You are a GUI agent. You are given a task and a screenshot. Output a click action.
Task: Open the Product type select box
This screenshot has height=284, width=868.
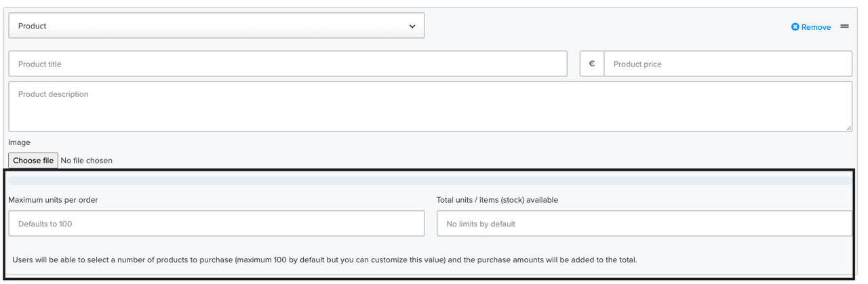(x=216, y=26)
